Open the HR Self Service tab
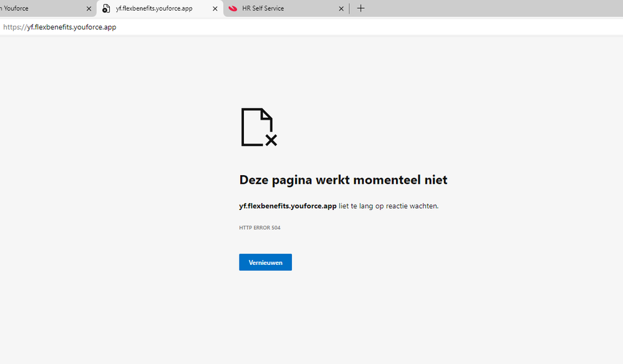 [286, 8]
